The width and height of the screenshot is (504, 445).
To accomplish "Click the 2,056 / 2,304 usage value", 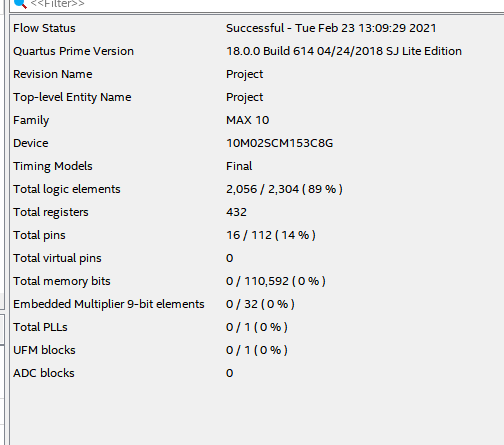I will [284, 189].
